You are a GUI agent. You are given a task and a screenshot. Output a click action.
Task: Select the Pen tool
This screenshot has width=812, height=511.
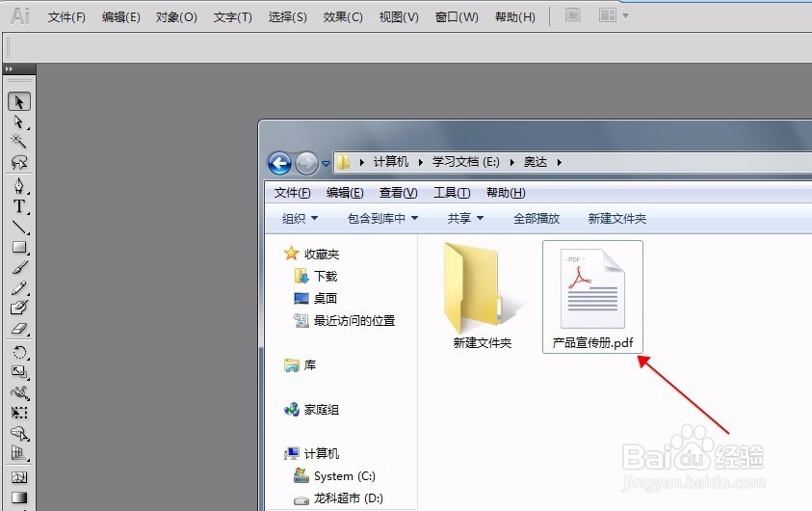coord(19,185)
